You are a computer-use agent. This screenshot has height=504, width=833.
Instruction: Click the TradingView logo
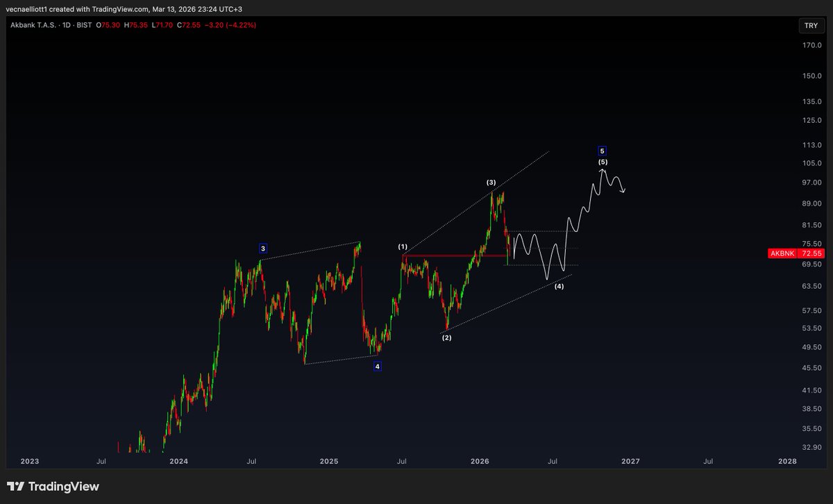tap(53, 487)
